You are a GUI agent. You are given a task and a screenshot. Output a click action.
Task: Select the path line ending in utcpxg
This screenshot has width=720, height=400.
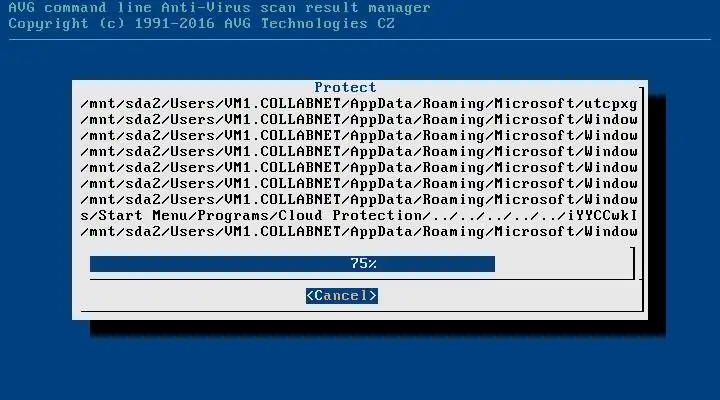coord(359,104)
